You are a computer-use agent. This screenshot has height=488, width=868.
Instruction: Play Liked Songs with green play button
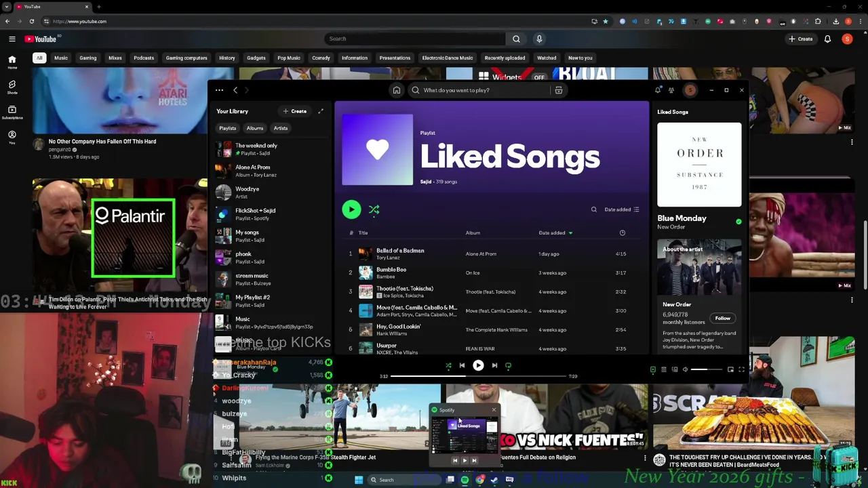point(351,209)
